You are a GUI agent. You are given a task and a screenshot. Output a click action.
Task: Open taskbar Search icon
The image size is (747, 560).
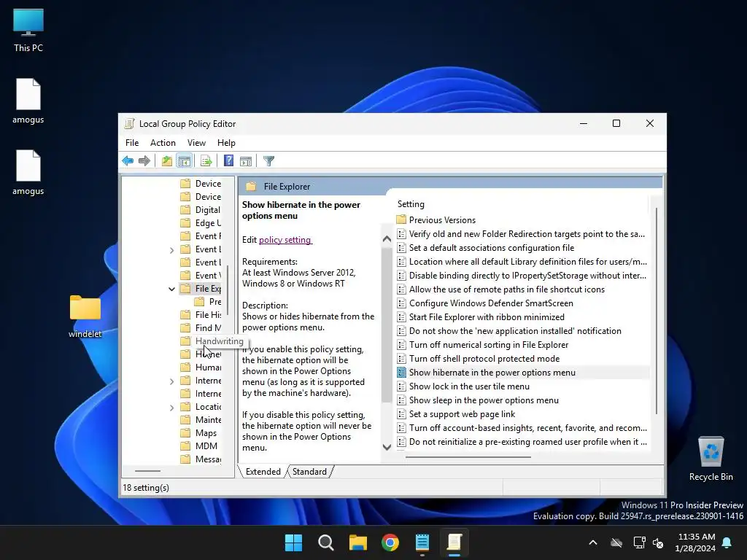click(326, 542)
